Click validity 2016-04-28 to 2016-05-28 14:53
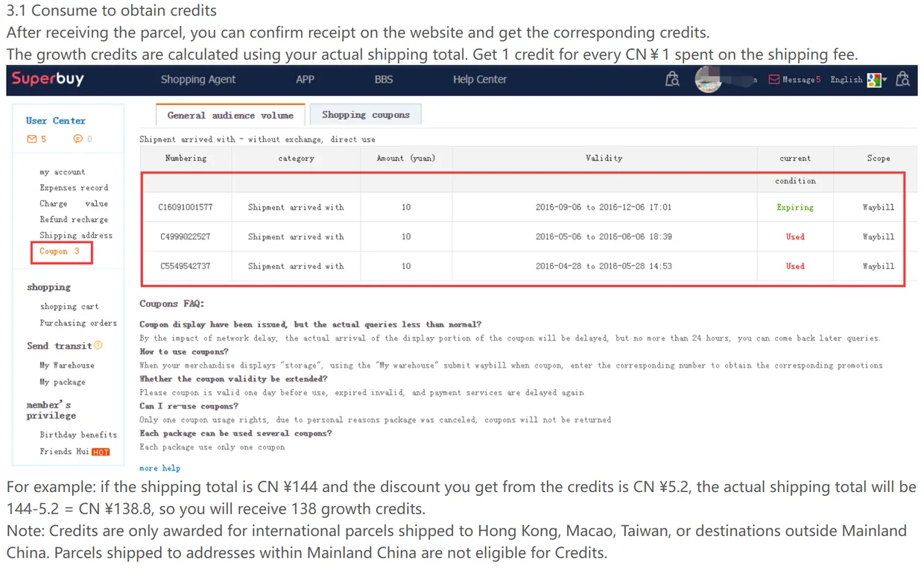This screenshot has width=924, height=580. pos(604,266)
